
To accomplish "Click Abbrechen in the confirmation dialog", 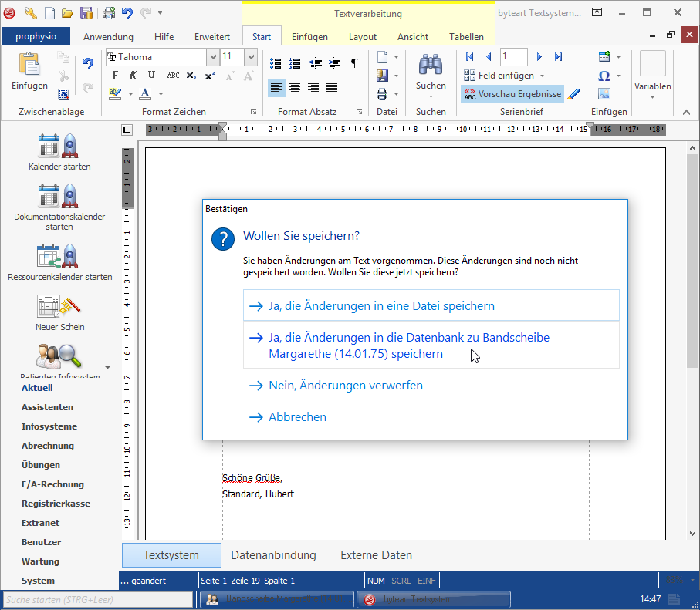I will 297,417.
